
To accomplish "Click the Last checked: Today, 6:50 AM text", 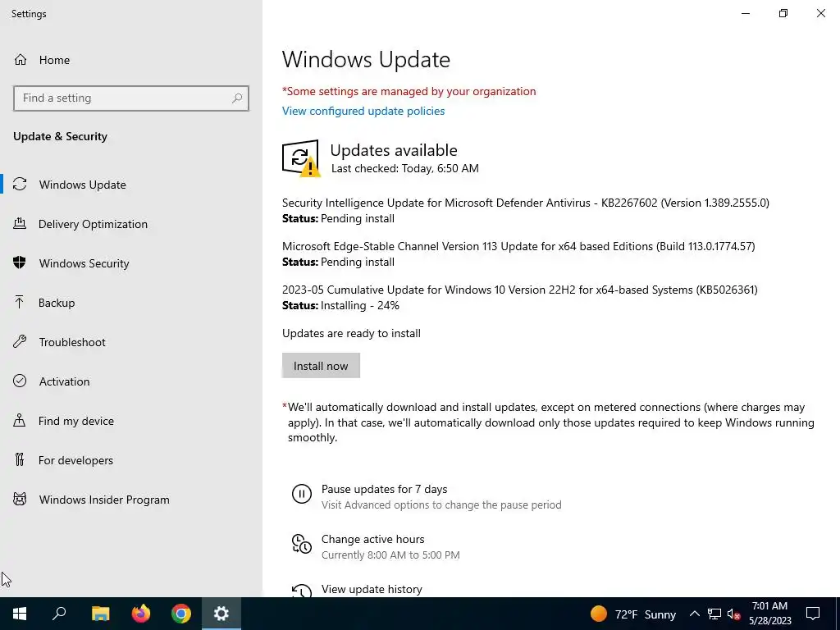I will [x=405, y=168].
